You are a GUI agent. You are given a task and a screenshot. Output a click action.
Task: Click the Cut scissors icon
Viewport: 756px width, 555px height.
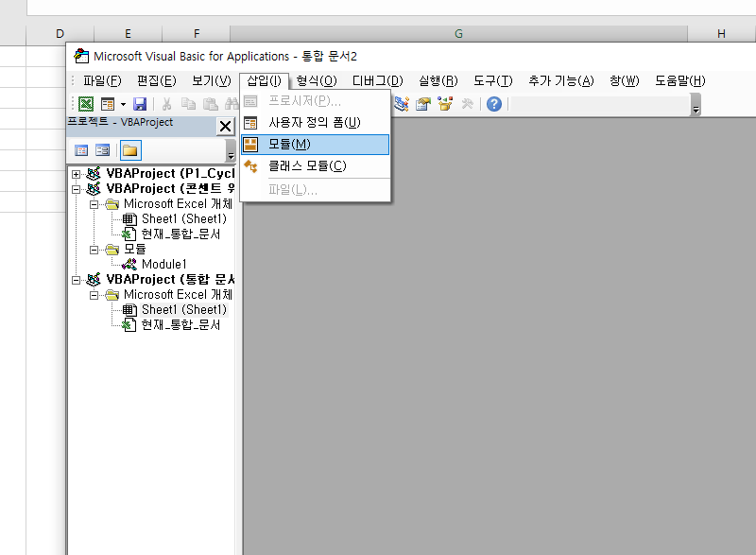[x=167, y=104]
